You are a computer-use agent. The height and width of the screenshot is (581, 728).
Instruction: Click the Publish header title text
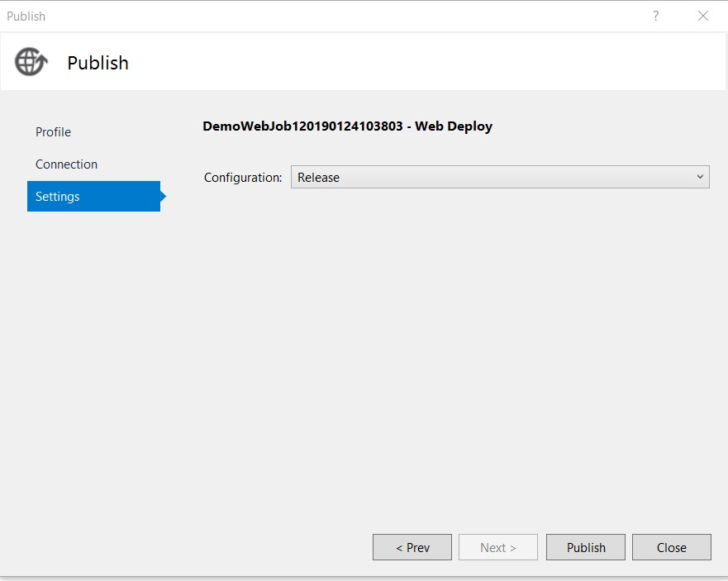[98, 63]
